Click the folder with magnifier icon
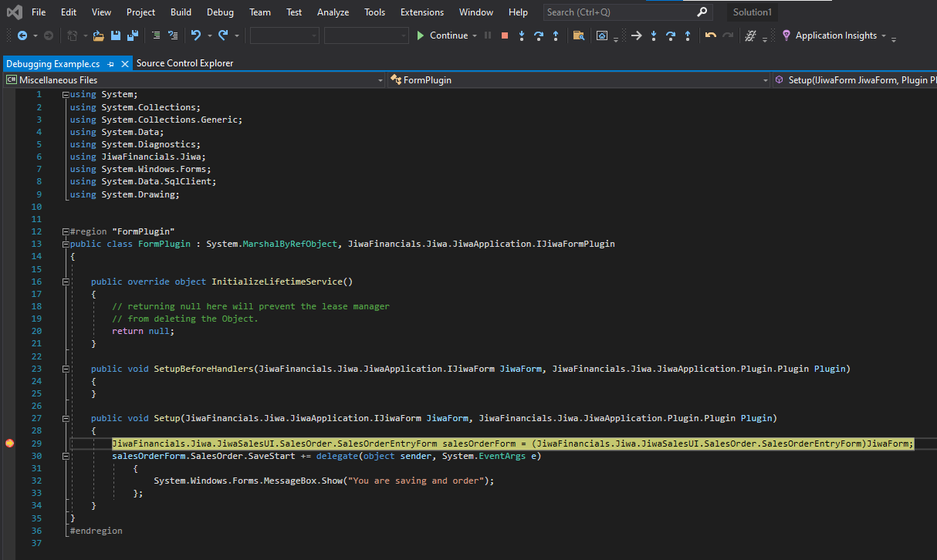This screenshot has width=937, height=560. coord(578,35)
